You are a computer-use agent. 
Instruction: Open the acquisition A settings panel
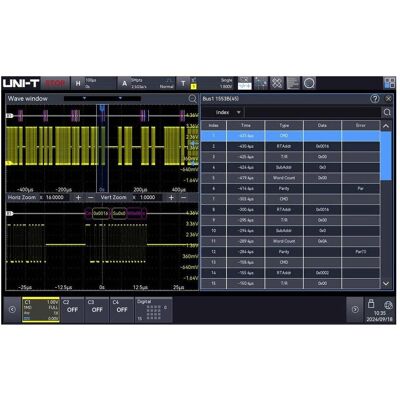[x=146, y=83]
